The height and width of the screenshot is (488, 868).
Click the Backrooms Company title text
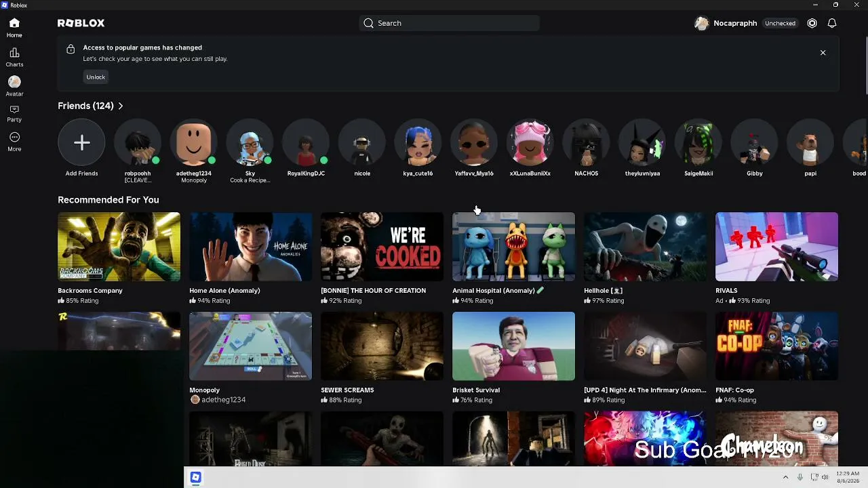[x=90, y=291]
